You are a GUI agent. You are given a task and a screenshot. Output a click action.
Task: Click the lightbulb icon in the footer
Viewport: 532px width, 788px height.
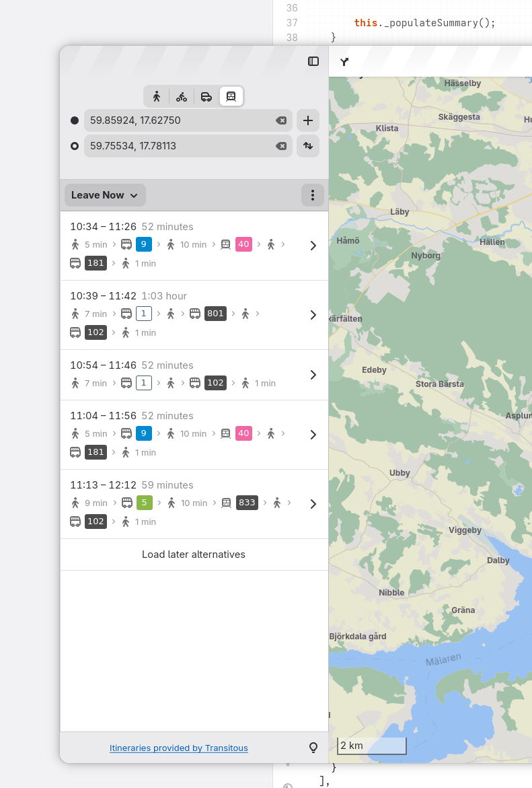coord(313,748)
